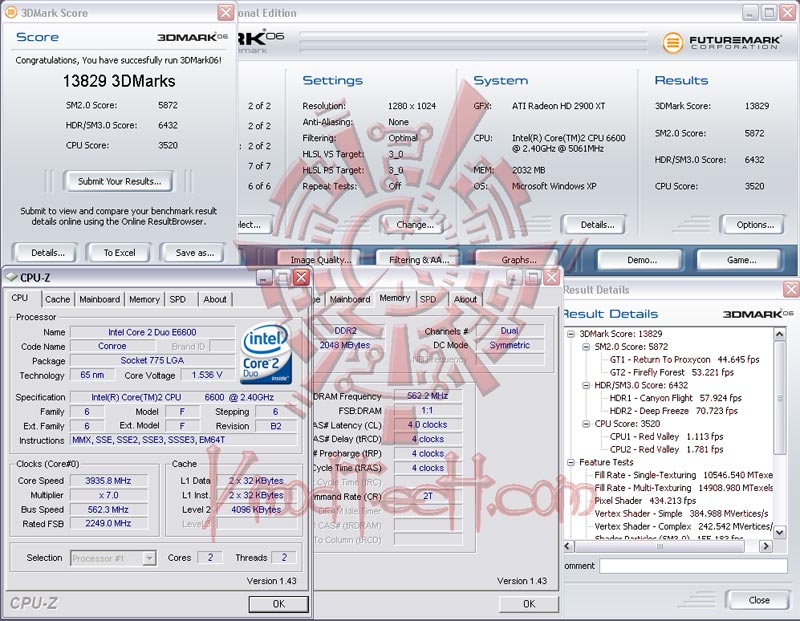Close the 3DMark Score window

tap(226, 12)
